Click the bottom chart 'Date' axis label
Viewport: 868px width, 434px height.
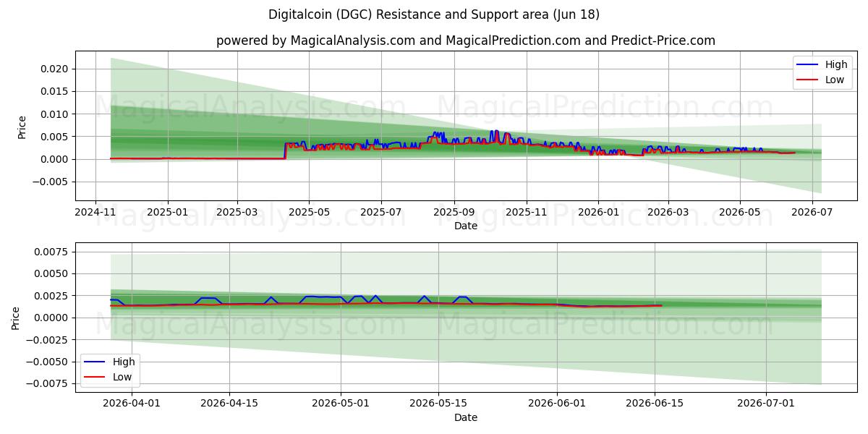466,417
